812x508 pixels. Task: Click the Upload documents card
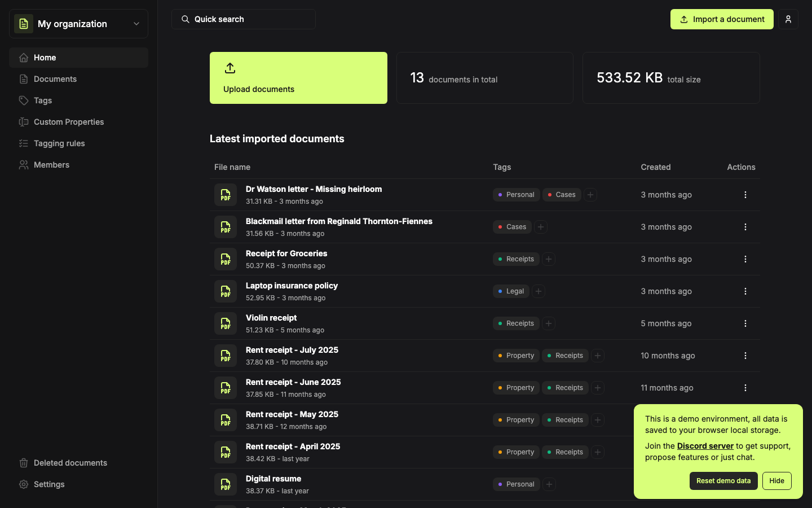(x=298, y=78)
